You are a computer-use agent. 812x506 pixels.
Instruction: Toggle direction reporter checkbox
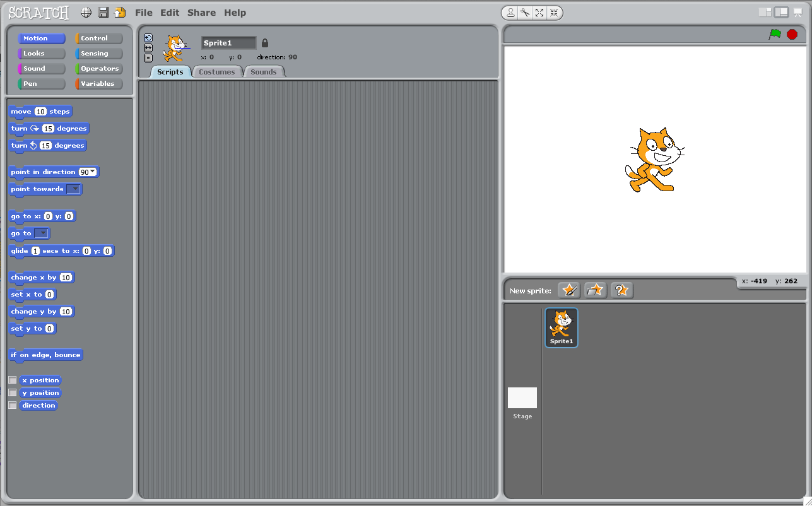pyautogui.click(x=13, y=405)
